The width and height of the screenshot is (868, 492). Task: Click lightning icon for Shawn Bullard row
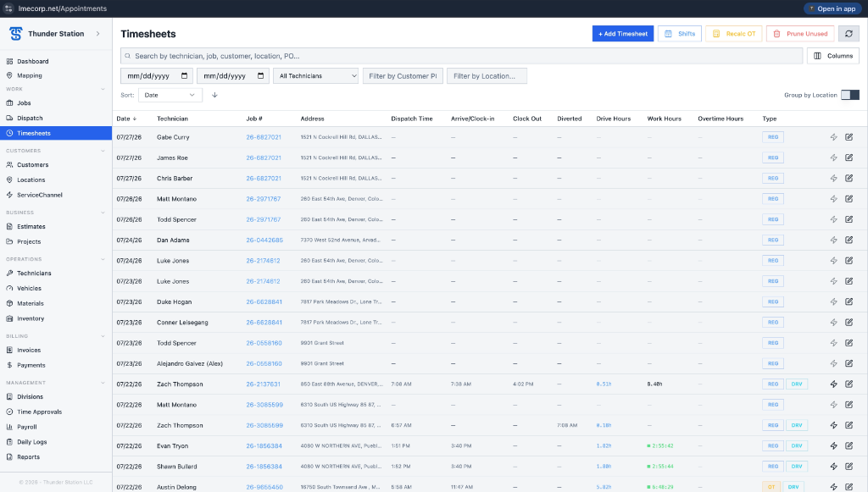click(834, 466)
